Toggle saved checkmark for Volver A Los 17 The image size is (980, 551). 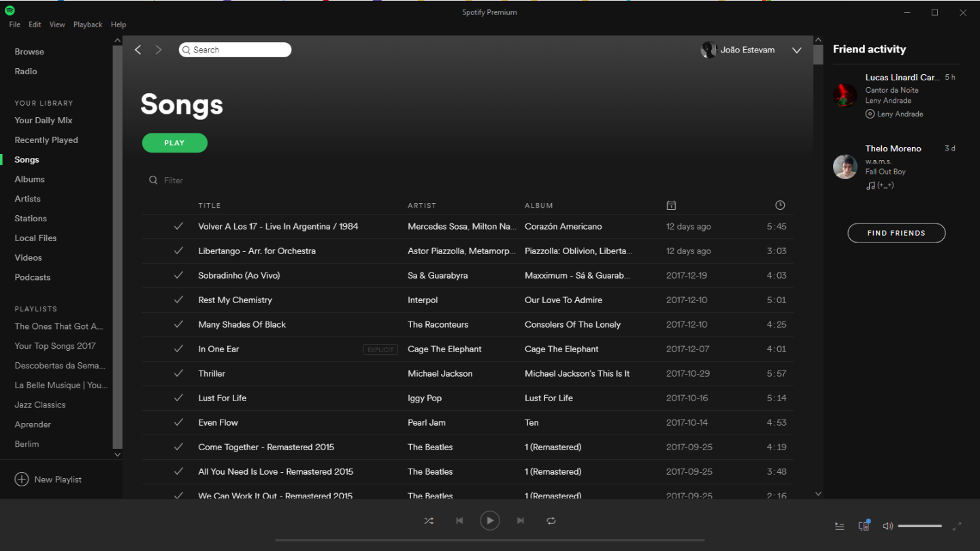(x=178, y=226)
